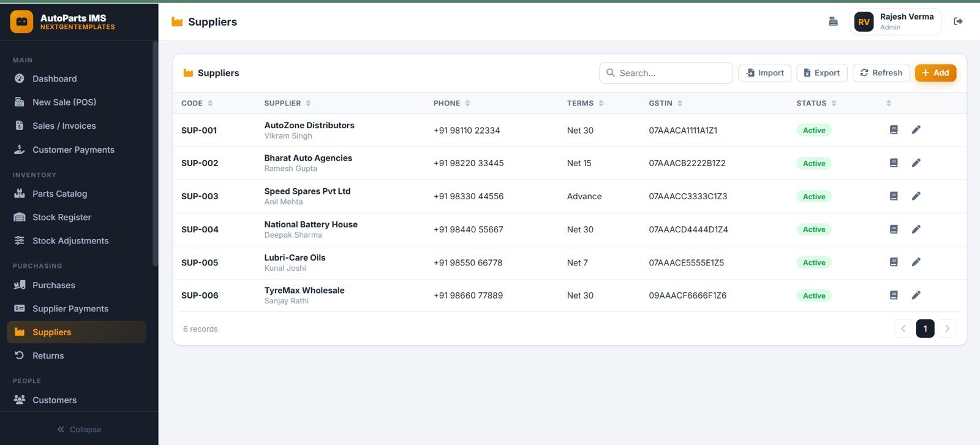The width and height of the screenshot is (980, 445).
Task: Click the sidebar vertical scrollbar
Action: click(155, 153)
